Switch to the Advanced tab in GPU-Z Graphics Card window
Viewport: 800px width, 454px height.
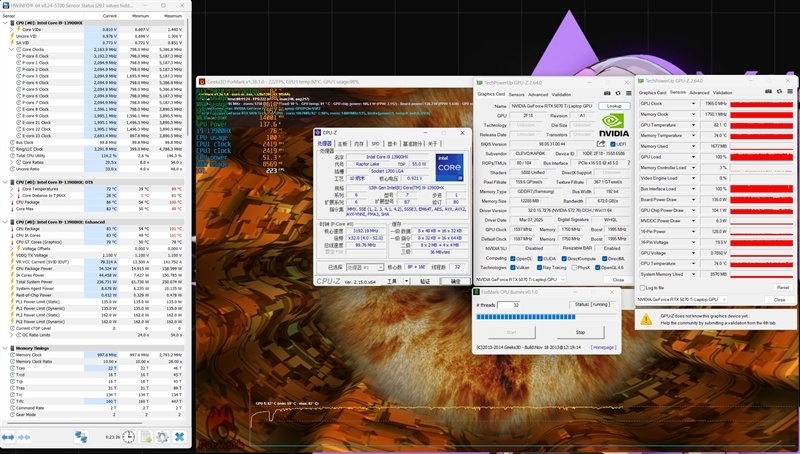(538, 94)
